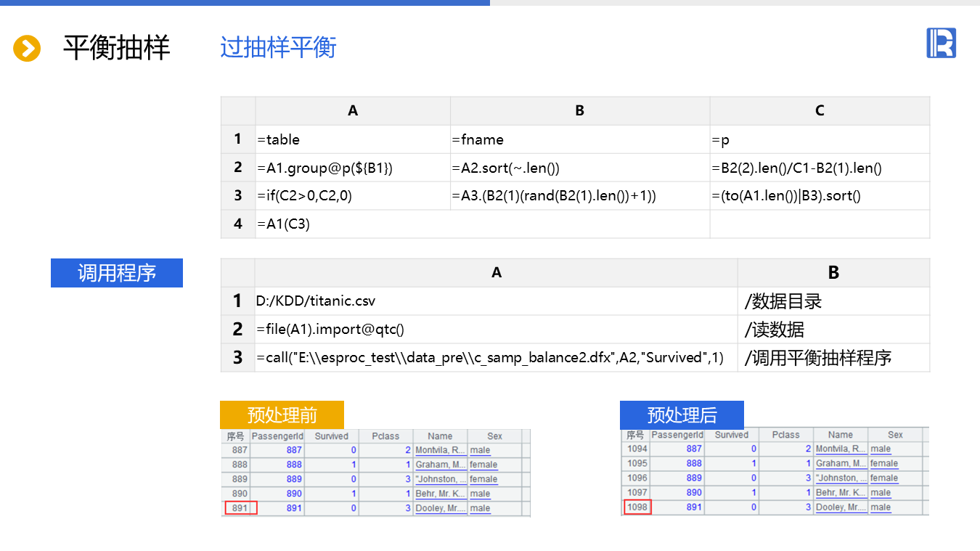Select sequence number 1096 in the 预处理后 table
980x551 pixels.
637,478
